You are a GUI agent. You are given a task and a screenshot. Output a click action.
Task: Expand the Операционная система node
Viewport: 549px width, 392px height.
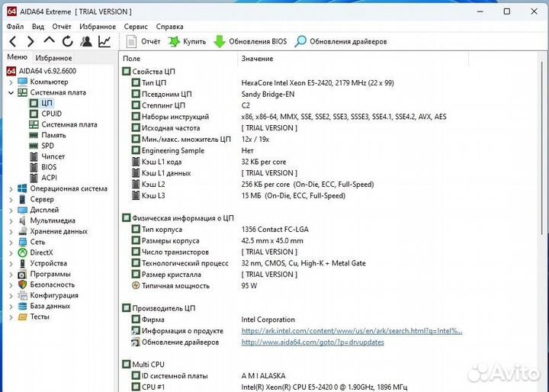[x=11, y=189]
